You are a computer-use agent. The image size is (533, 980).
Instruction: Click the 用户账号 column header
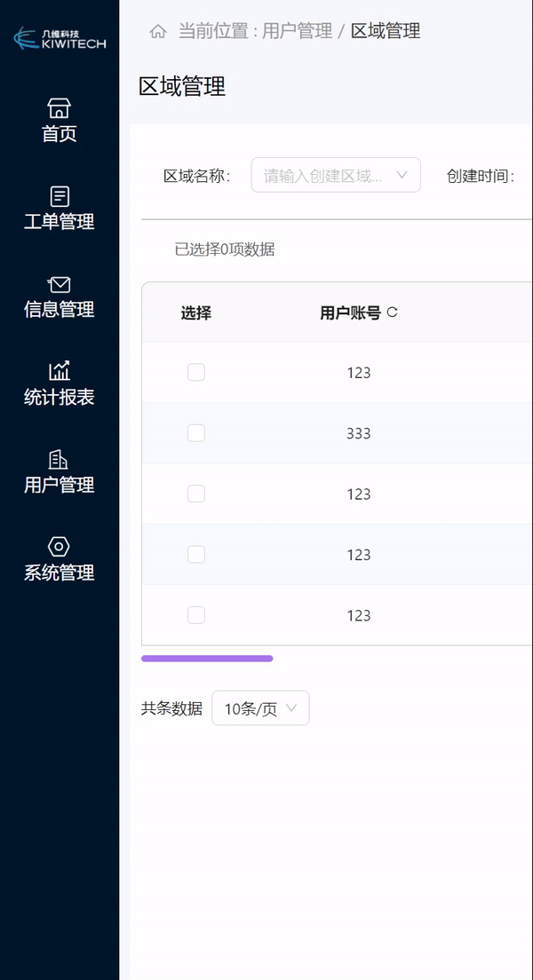tap(350, 312)
